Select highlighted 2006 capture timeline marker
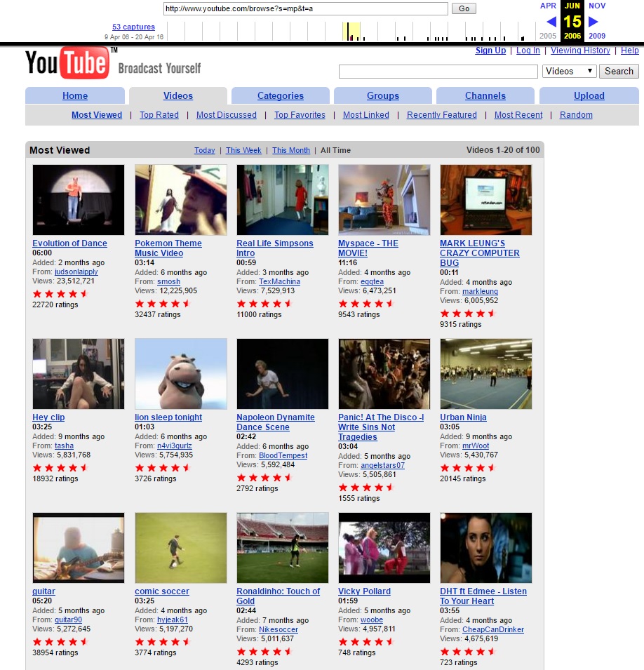The width and height of the screenshot is (644, 670). pos(351,32)
